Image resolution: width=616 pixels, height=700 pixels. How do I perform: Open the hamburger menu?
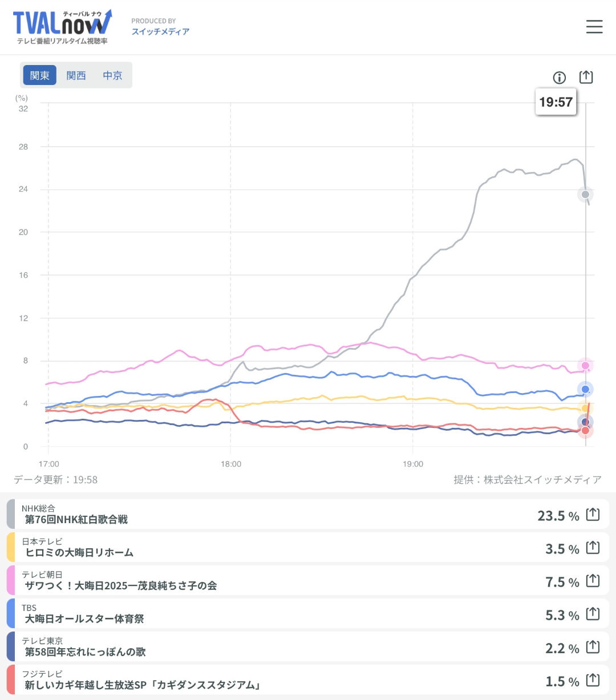pos(594,27)
